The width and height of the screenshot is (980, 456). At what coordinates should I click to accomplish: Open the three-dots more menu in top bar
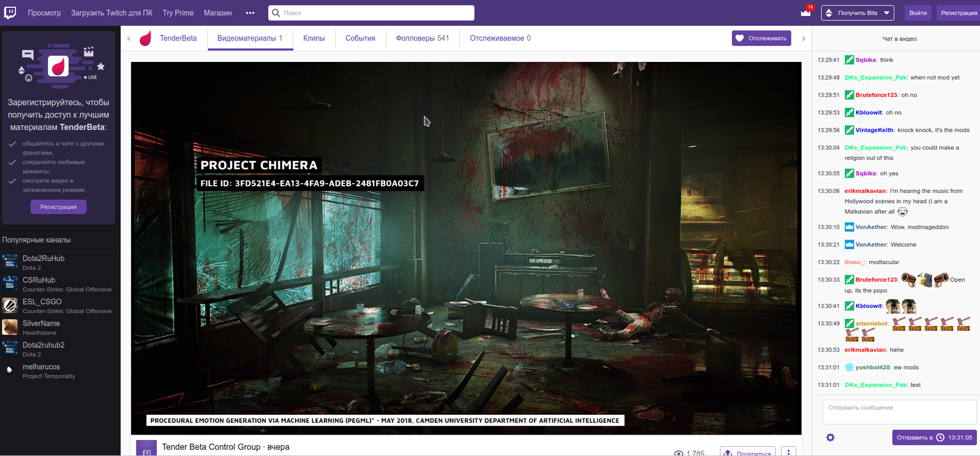(x=250, y=13)
